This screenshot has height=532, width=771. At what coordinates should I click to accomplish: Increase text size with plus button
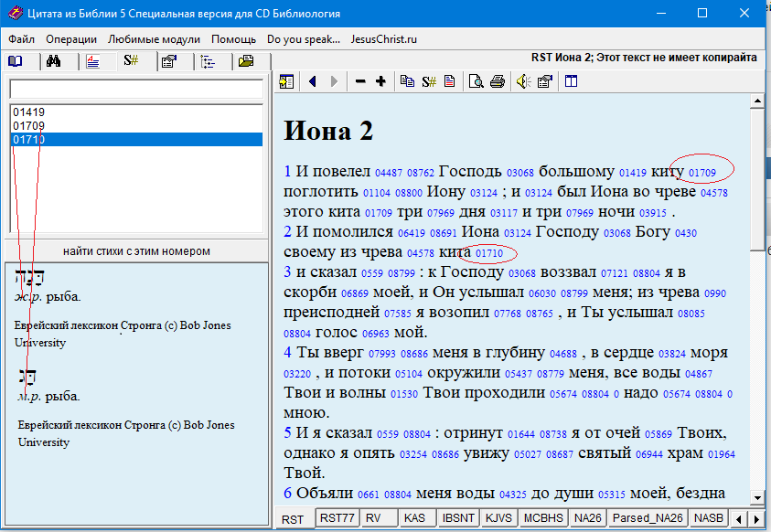coord(380,81)
